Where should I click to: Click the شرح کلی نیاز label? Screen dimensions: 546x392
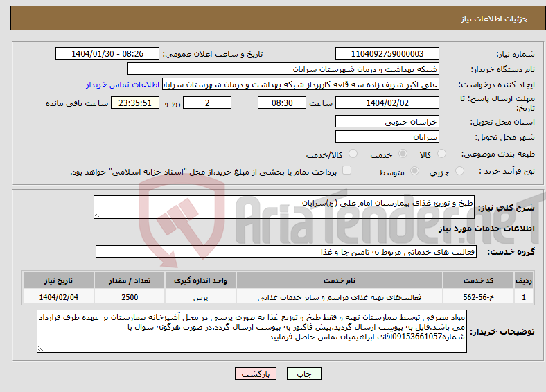click(x=506, y=208)
